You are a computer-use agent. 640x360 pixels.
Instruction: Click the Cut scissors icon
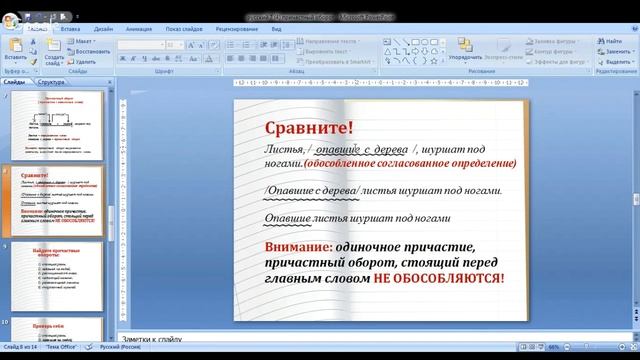pos(33,42)
